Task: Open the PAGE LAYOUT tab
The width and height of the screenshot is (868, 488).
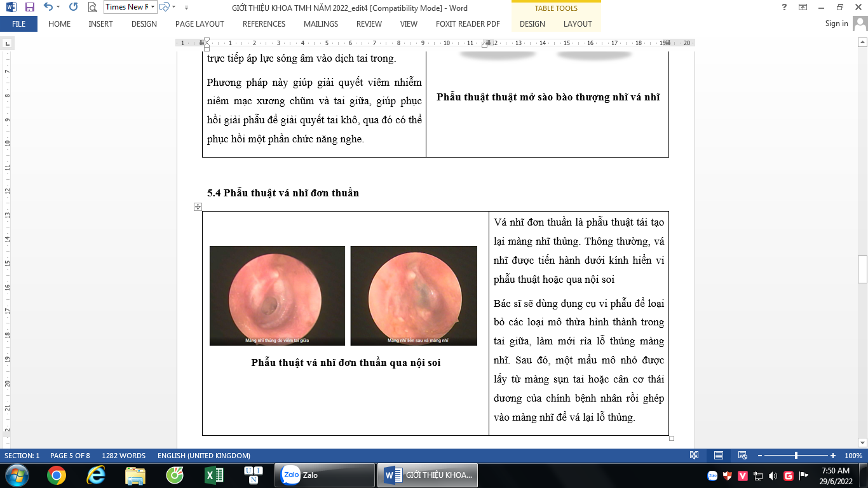Action: (200, 24)
